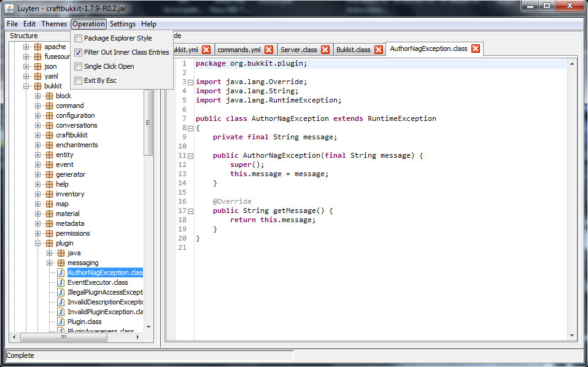Viewport: 588px width, 367px height.
Task: Expand the java tree node under plugin
Action: (x=49, y=253)
